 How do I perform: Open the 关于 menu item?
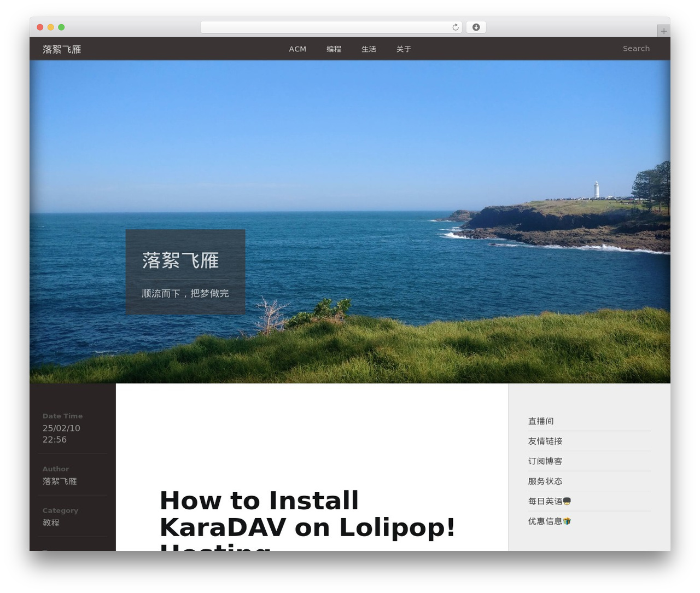click(x=404, y=49)
